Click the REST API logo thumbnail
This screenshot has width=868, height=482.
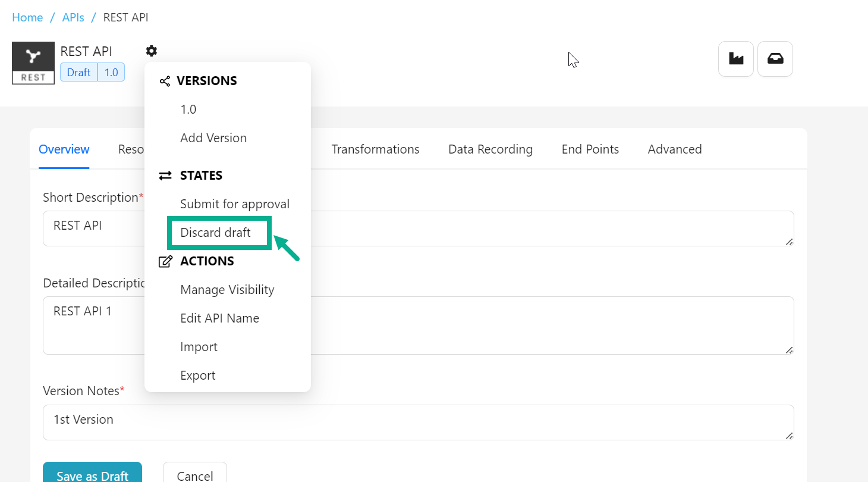click(x=33, y=62)
